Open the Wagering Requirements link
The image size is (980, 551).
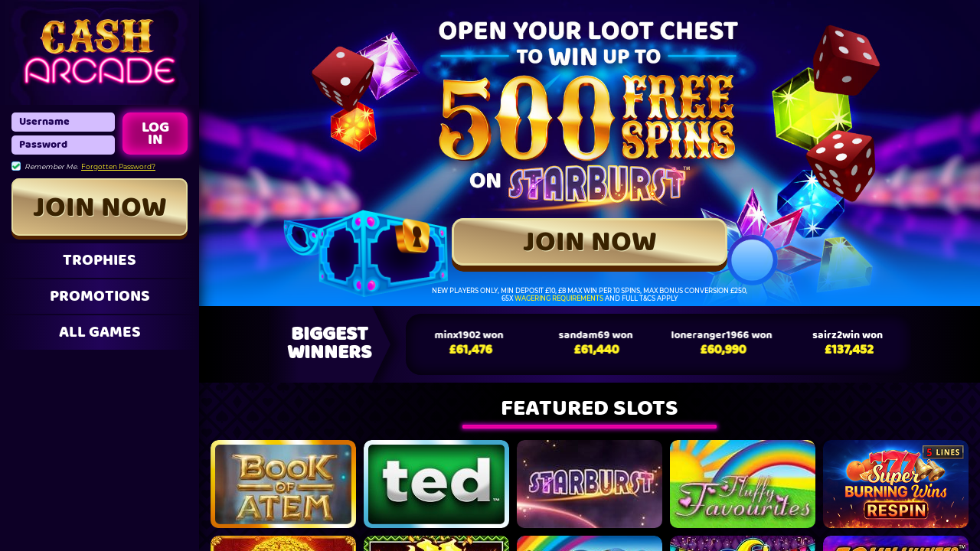click(559, 298)
